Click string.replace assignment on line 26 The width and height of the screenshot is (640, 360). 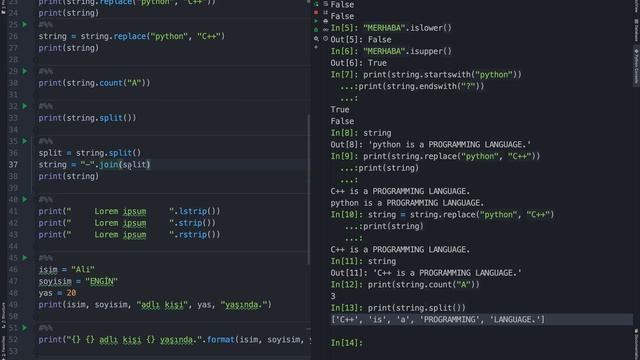(x=131, y=36)
